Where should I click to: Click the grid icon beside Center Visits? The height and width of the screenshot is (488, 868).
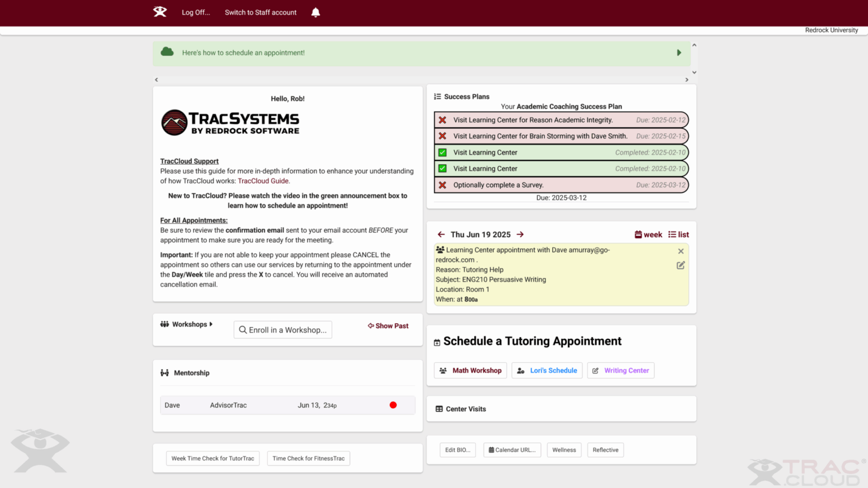[439, 408]
